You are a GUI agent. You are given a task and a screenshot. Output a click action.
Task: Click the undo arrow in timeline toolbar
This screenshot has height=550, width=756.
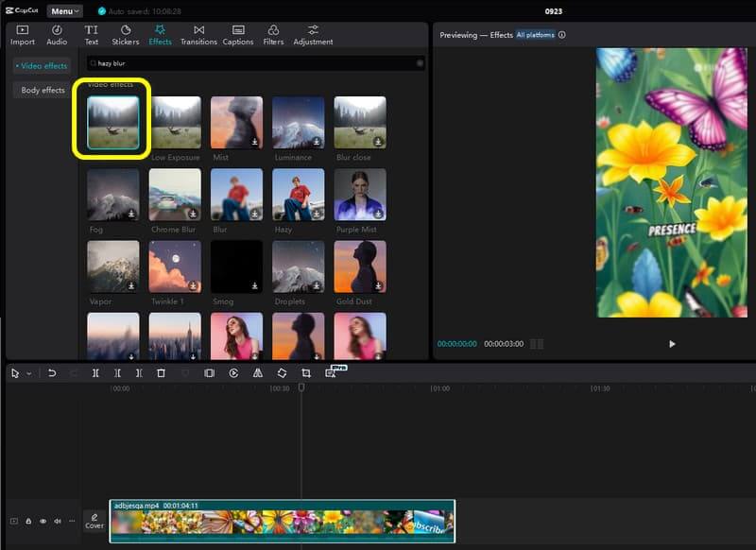click(x=52, y=373)
